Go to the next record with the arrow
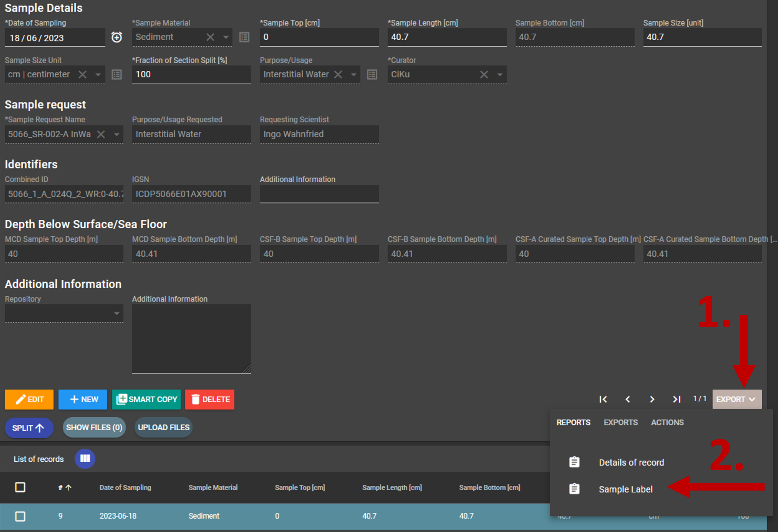This screenshot has height=532, width=778. [x=652, y=399]
